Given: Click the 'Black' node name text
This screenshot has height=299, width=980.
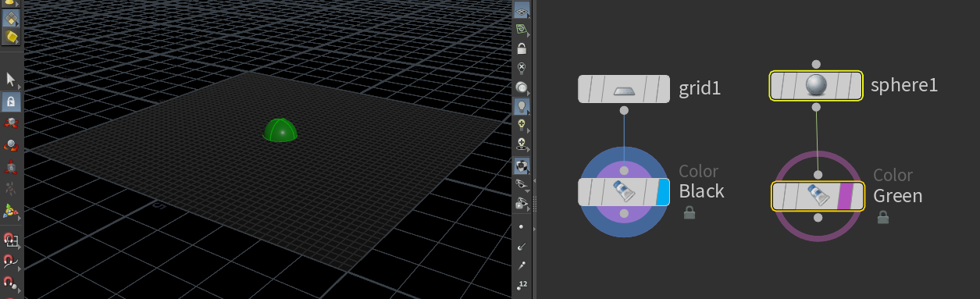Looking at the screenshot, I should coord(701,191).
